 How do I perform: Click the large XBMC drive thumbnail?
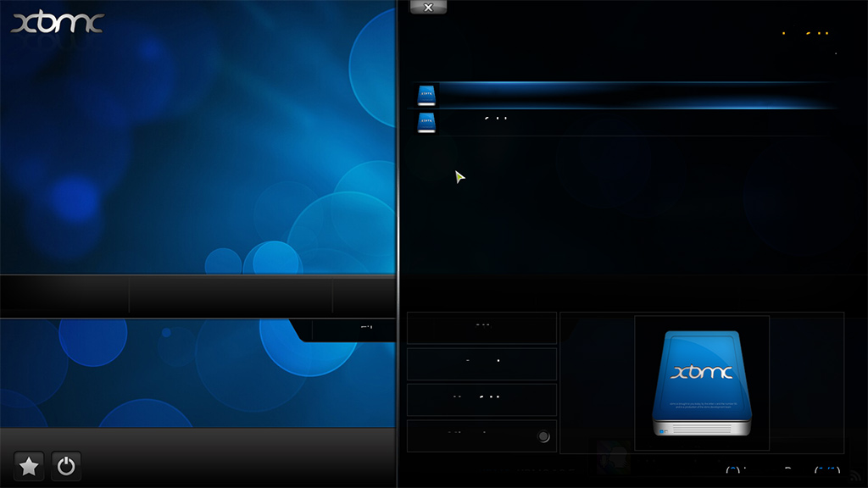coord(701,383)
